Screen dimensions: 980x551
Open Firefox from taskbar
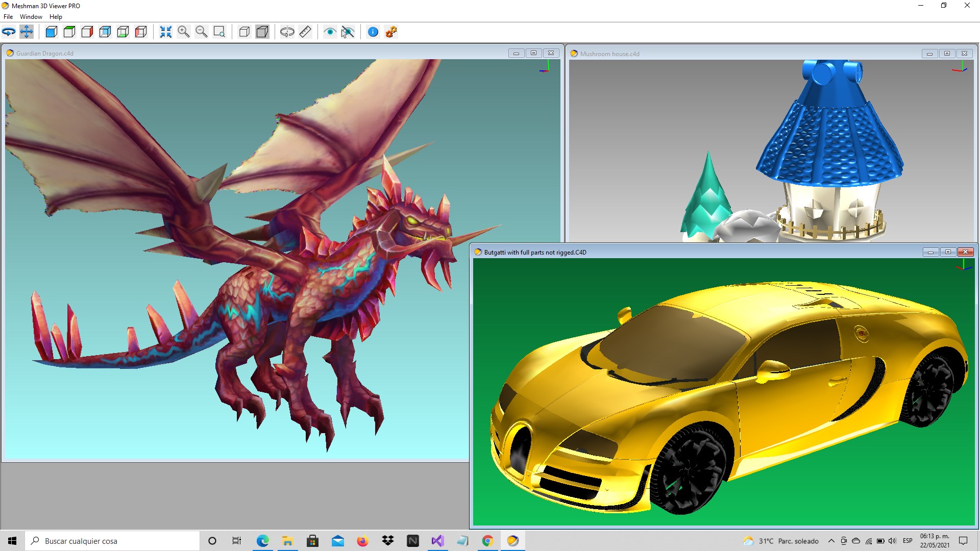pyautogui.click(x=363, y=541)
